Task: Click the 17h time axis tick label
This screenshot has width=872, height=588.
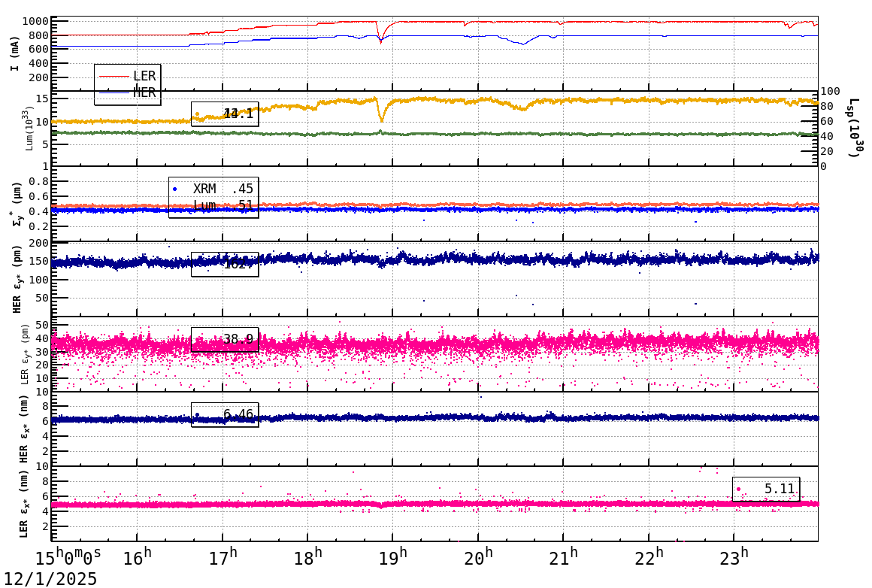Action: pos(223,557)
